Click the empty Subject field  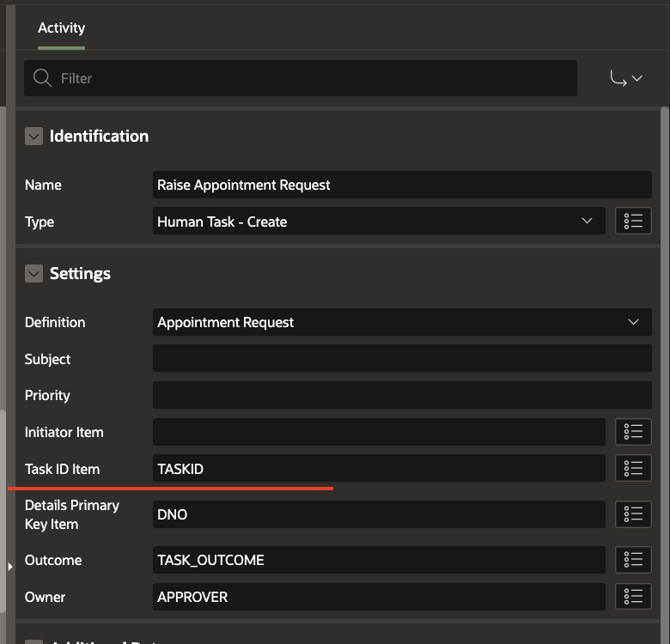[x=401, y=359]
